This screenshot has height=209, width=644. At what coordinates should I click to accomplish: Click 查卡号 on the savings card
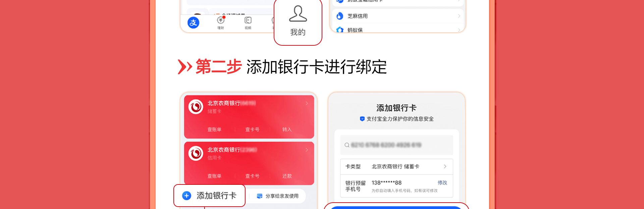click(252, 129)
